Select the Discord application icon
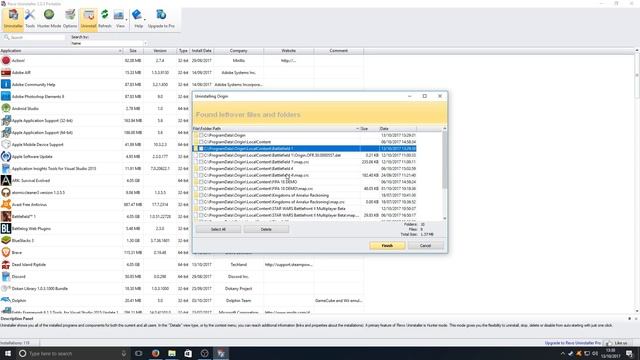This screenshot has width=640, height=360. tap(6, 276)
